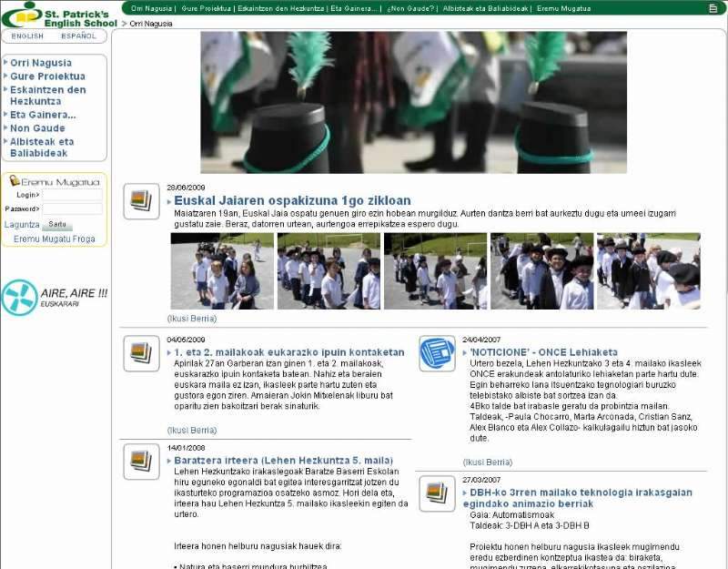
Task: Open Non Gaude in the sidebar
Action: click(x=37, y=128)
